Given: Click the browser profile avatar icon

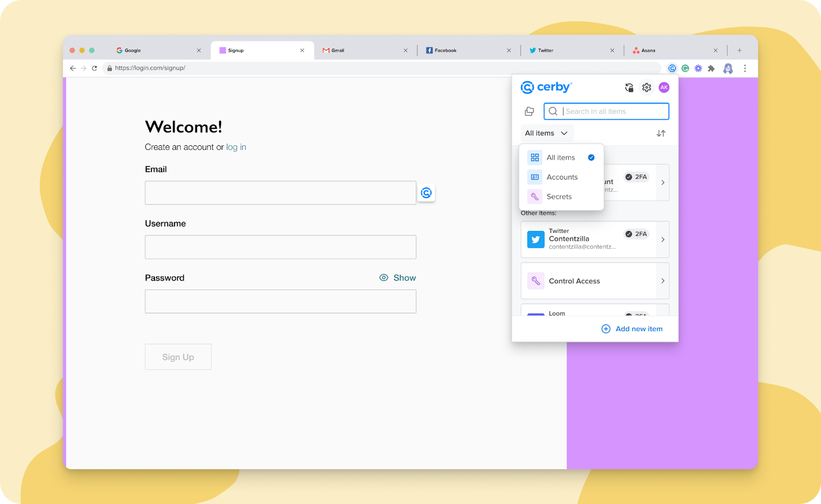Looking at the screenshot, I should click(728, 68).
